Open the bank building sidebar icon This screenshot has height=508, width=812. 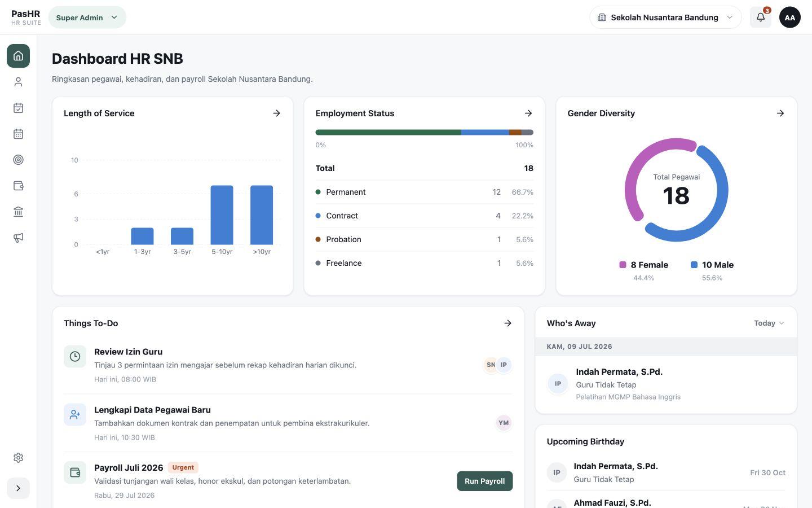click(18, 212)
